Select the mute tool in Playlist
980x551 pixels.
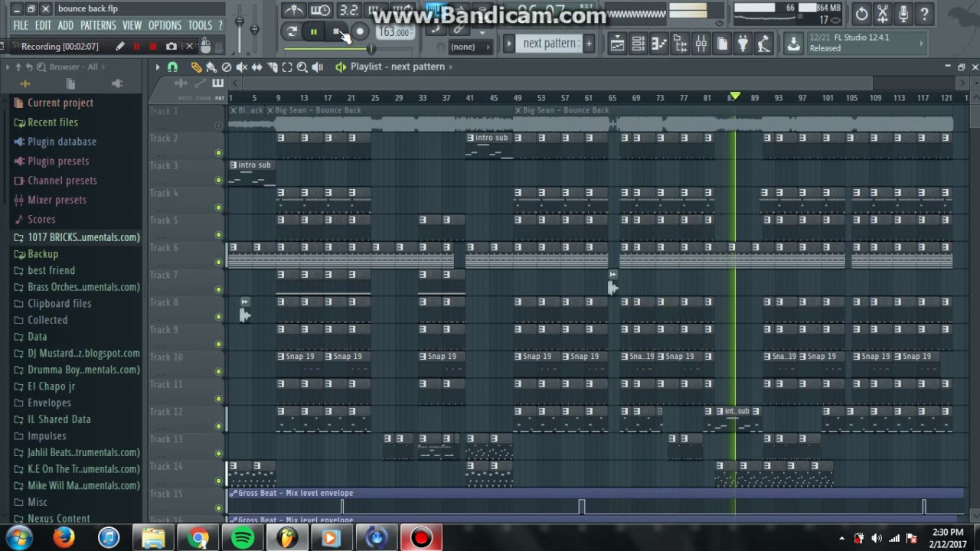[x=242, y=67]
